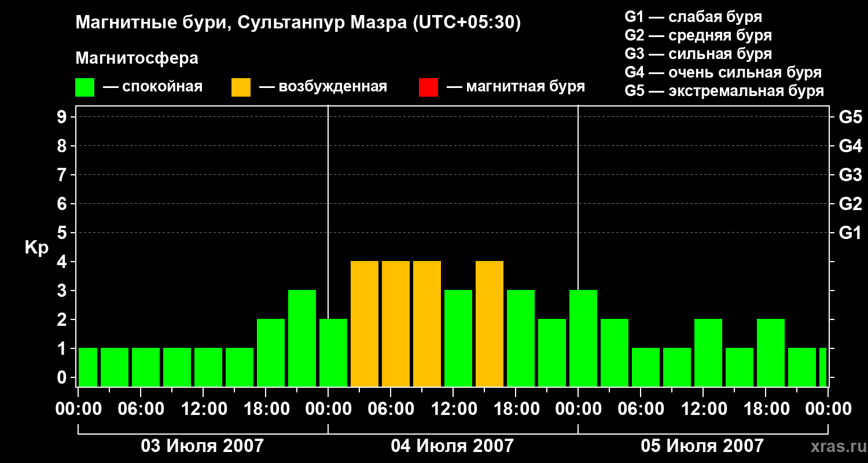Click the only Kp 3 bar on 03 Июля

click(302, 339)
